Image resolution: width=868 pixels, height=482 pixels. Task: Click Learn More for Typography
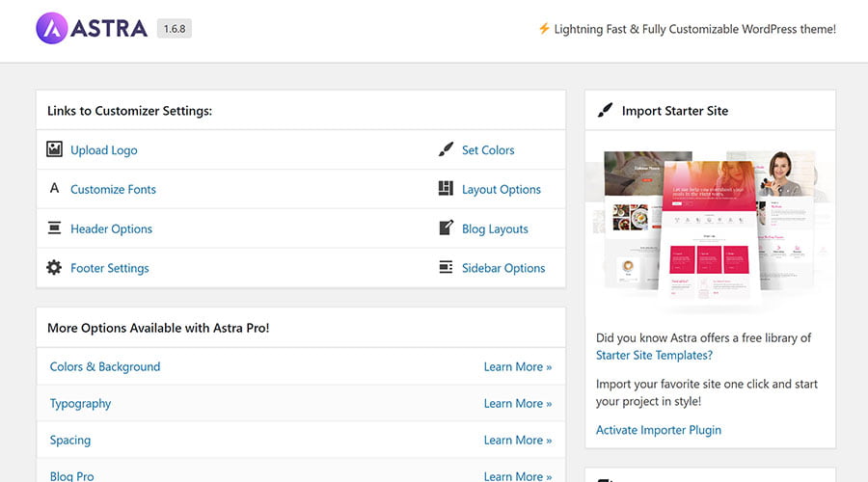click(x=518, y=403)
